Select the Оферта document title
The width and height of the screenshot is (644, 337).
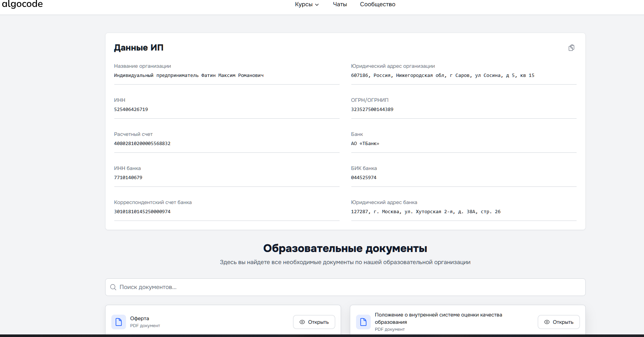(x=140, y=318)
